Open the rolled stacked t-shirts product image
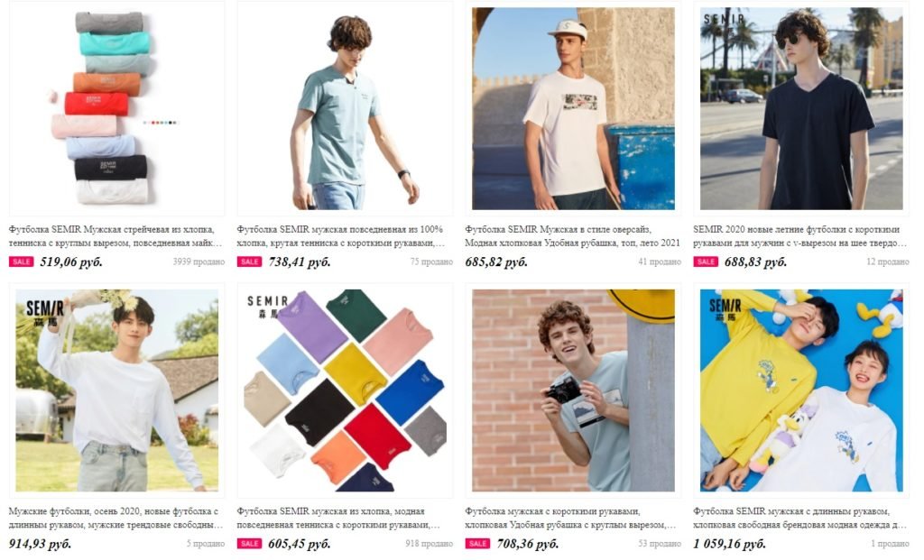This screenshot has height=560, width=924. 116,108
